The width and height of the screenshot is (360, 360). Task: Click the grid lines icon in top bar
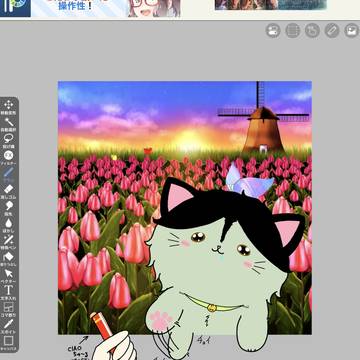coord(293,31)
